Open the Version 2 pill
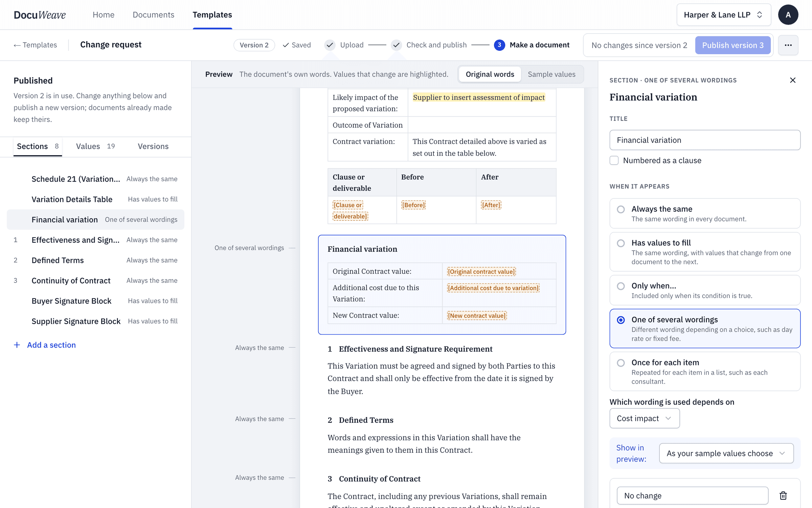 coord(254,45)
